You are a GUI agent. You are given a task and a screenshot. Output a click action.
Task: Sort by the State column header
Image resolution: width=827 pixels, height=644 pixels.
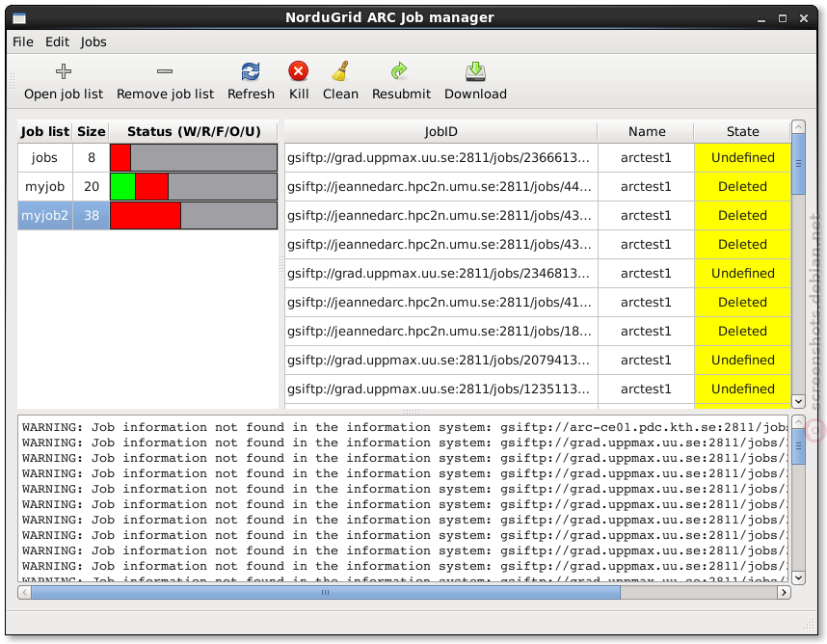pos(742,131)
